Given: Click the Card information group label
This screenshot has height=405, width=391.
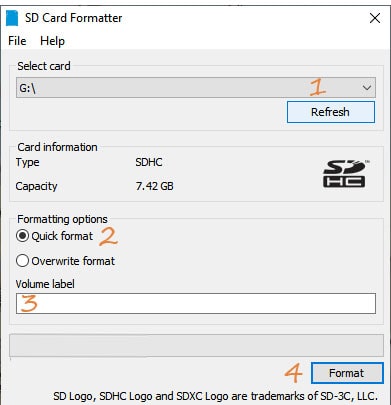Looking at the screenshot, I should pyautogui.click(x=57, y=147).
